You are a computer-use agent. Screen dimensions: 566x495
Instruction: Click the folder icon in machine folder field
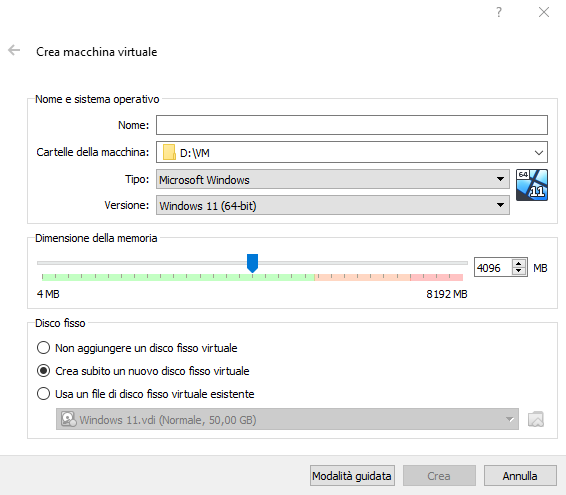[x=169, y=152]
